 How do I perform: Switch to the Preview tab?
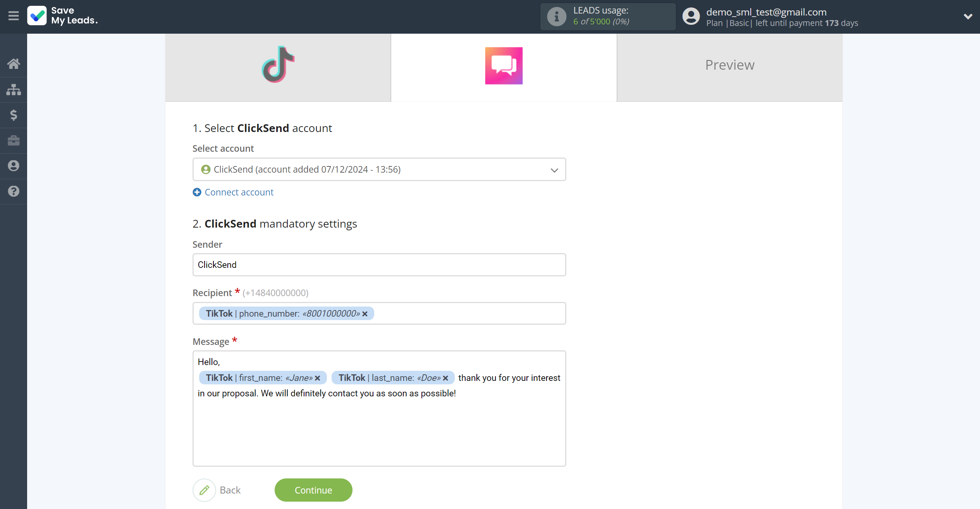(x=729, y=67)
